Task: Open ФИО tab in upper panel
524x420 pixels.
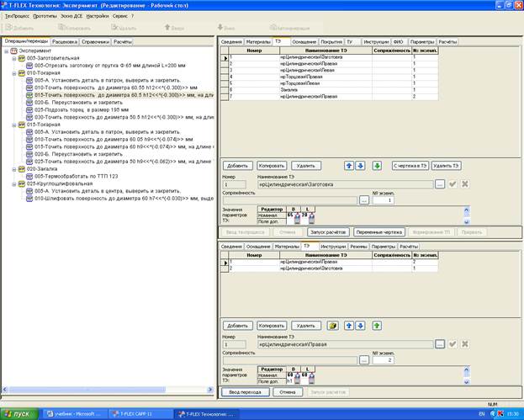Action: (398, 42)
